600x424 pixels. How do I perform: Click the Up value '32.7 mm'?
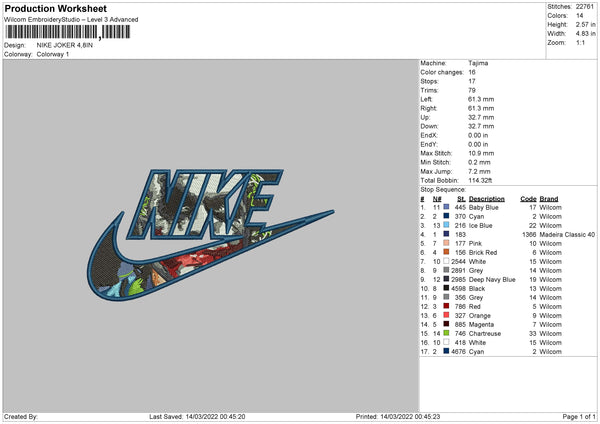(x=481, y=117)
